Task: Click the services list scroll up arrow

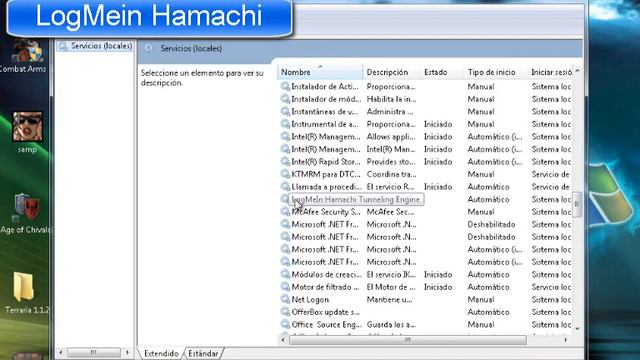Action: coord(577,71)
